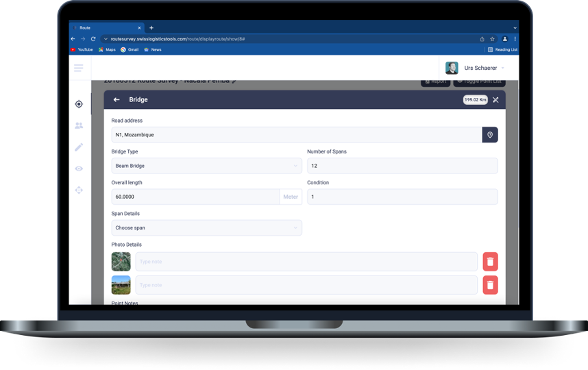Open the first photo thumbnail

point(121,262)
